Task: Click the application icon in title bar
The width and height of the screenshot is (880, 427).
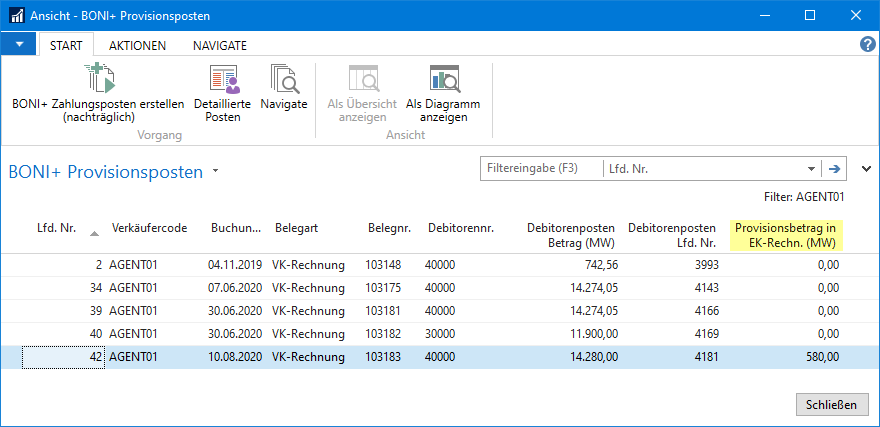Action: pyautogui.click(x=16, y=16)
